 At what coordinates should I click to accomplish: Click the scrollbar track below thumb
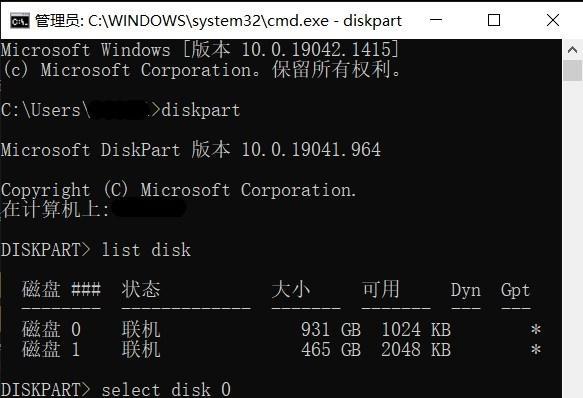click(573, 238)
